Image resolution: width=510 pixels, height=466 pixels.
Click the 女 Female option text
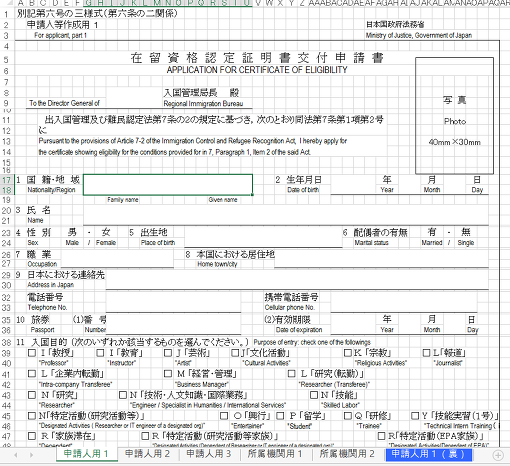(106, 232)
